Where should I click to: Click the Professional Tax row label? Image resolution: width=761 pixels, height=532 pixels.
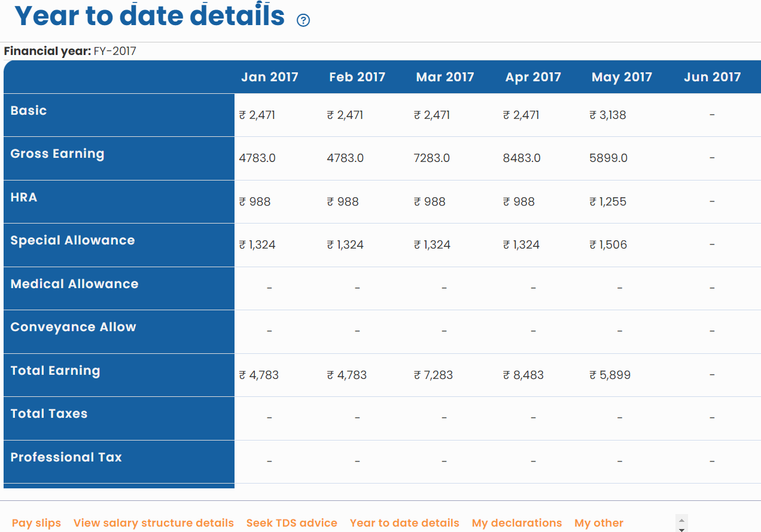[66, 457]
